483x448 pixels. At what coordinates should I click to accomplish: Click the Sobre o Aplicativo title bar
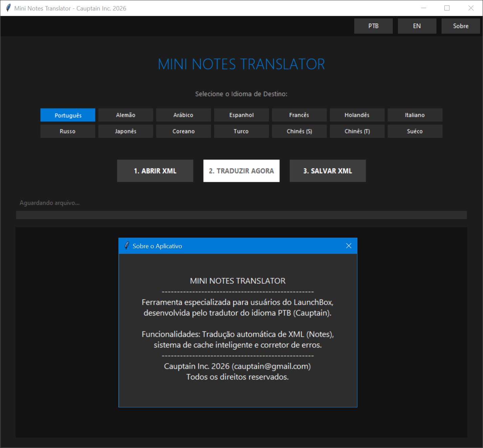(237, 246)
